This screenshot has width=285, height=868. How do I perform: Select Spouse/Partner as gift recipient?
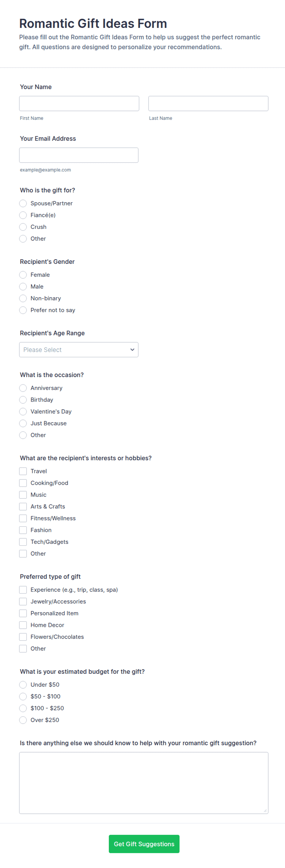tap(23, 203)
